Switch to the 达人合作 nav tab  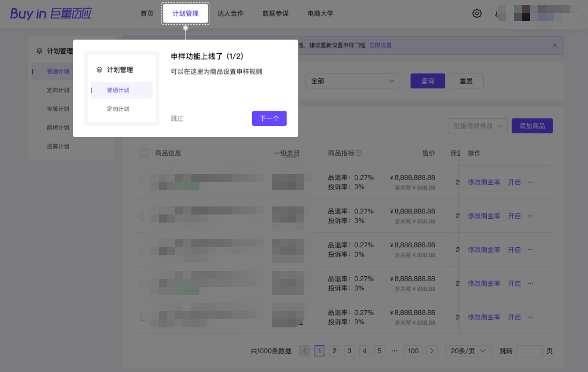[x=230, y=13]
